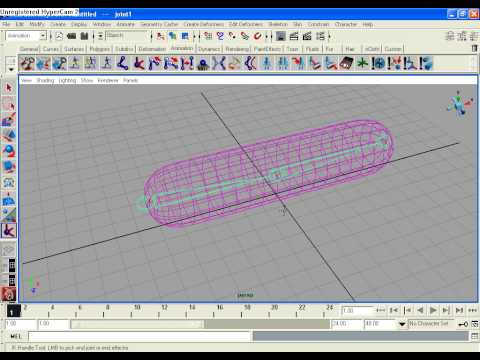Select the Universal Manipulator tool
Image resolution: width=480 pixels, height=360 pixels.
coord(9,183)
